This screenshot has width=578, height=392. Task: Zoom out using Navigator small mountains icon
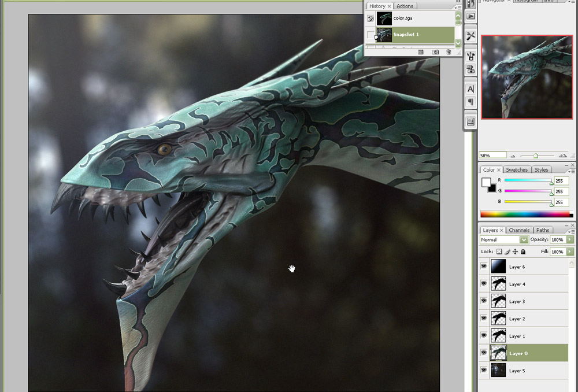[x=512, y=156]
